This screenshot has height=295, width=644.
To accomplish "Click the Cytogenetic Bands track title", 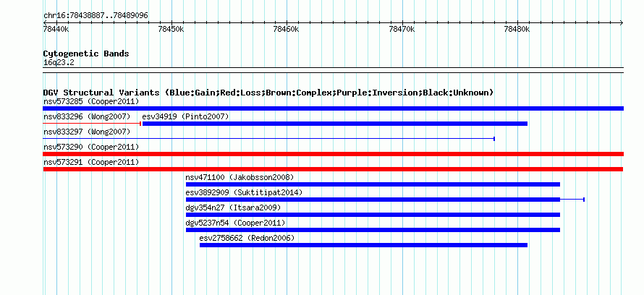I will pyautogui.click(x=86, y=54).
